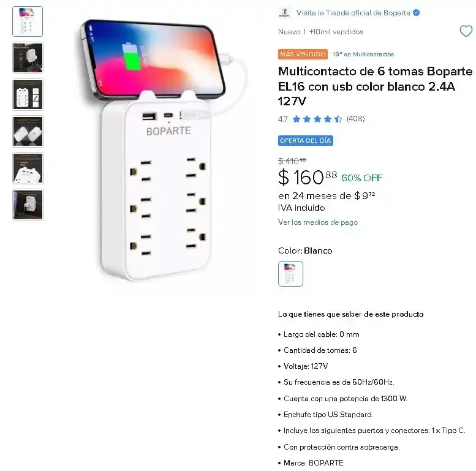
Task: Select the first thumbnail with phone on multicontacto
Action: click(x=28, y=21)
